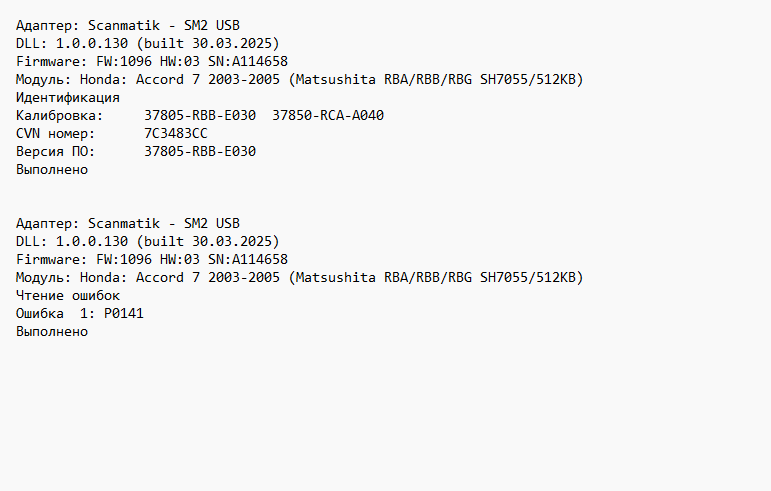Click the first 'Выполнено' status line
Image resolution: width=771 pixels, height=491 pixels.
click(52, 170)
